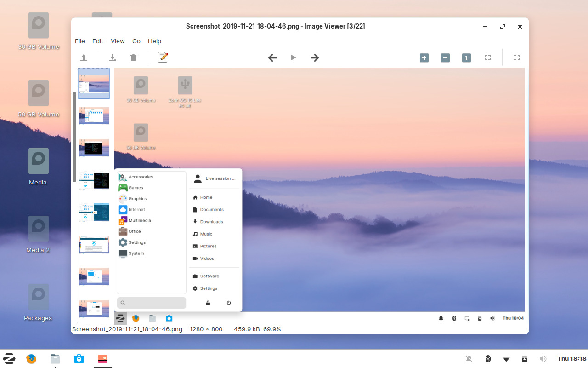Screen dimensions: 588x368
Task: Zoom into the image
Action: tap(424, 57)
